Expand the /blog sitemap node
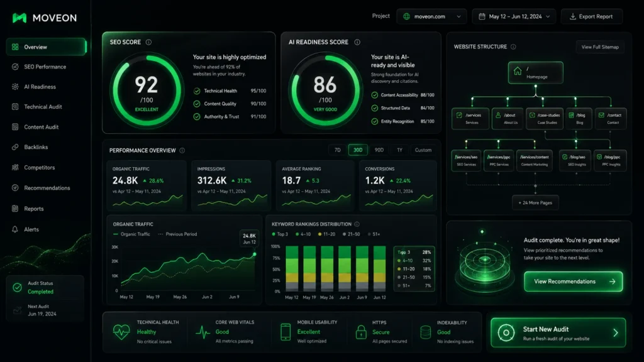This screenshot has height=362, width=644. click(579, 119)
